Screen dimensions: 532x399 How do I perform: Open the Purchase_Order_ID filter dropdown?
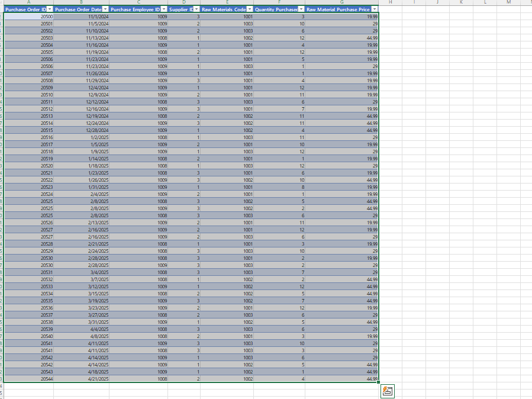(x=49, y=9)
